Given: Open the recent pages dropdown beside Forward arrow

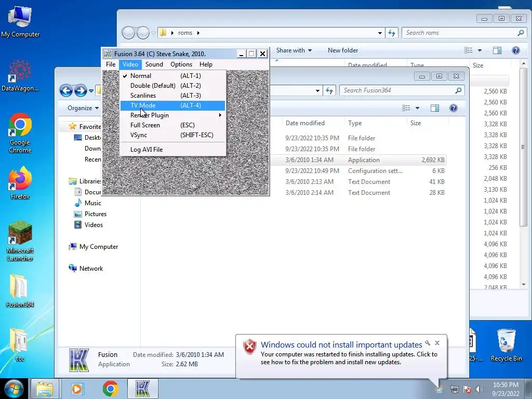Looking at the screenshot, I should pyautogui.click(x=91, y=90).
